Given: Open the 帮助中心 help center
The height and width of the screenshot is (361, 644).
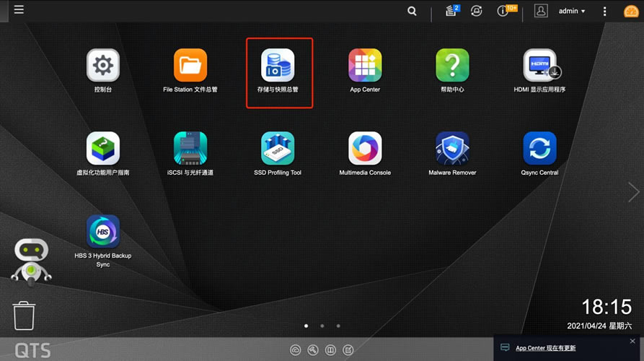Looking at the screenshot, I should pyautogui.click(x=452, y=66).
